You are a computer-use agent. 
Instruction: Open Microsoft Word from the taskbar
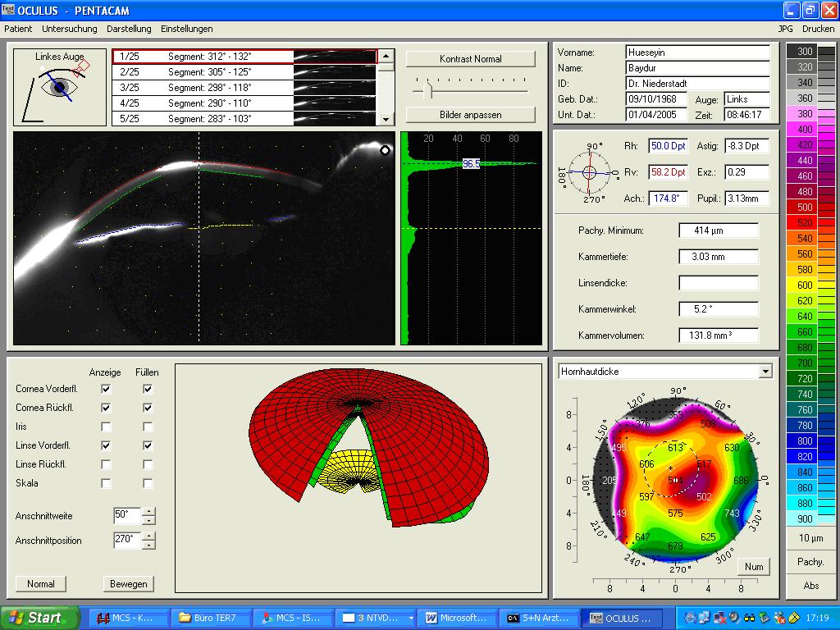coord(456,618)
